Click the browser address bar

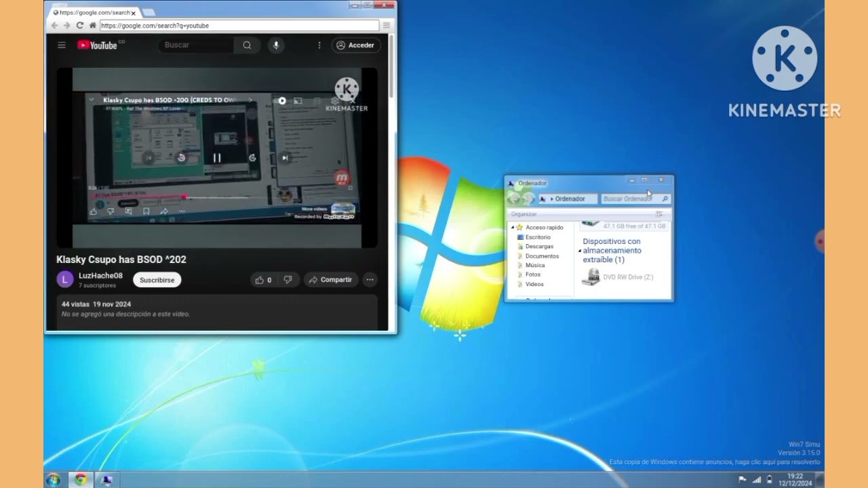coord(239,26)
